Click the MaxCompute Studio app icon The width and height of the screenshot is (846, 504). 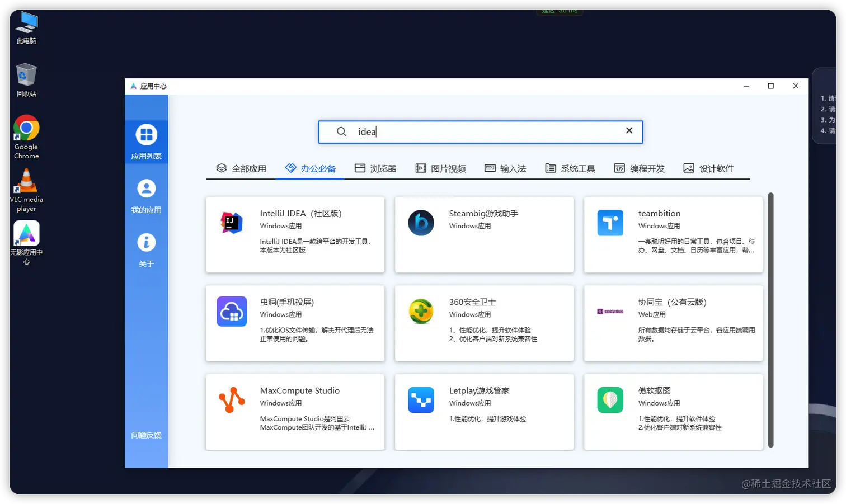pyautogui.click(x=232, y=399)
